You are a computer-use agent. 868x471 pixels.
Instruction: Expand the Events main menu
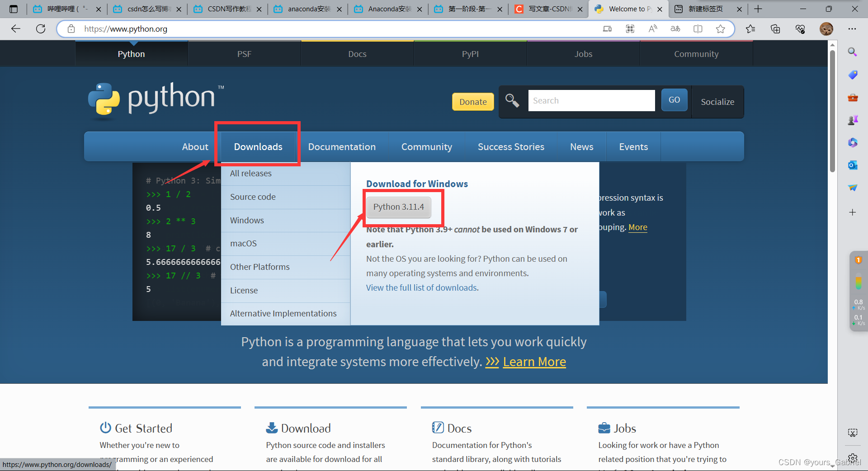[x=633, y=147]
